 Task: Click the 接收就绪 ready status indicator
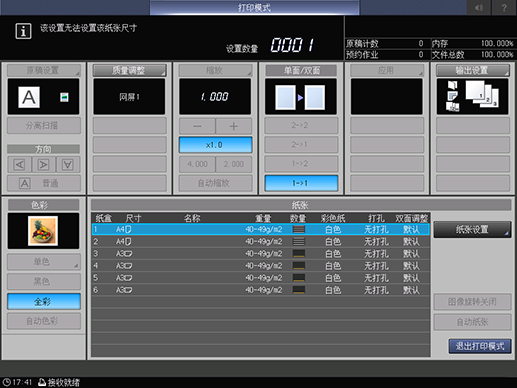coord(59,382)
